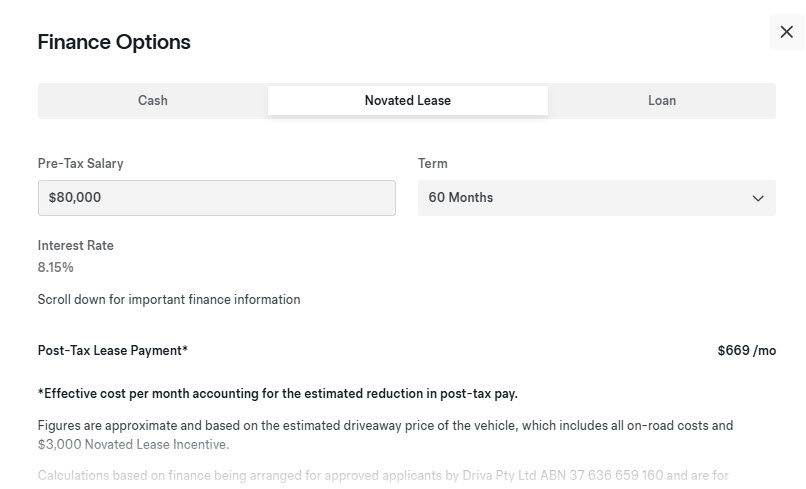Click the Term label above the dropdown
The image size is (806, 489).
pos(433,164)
